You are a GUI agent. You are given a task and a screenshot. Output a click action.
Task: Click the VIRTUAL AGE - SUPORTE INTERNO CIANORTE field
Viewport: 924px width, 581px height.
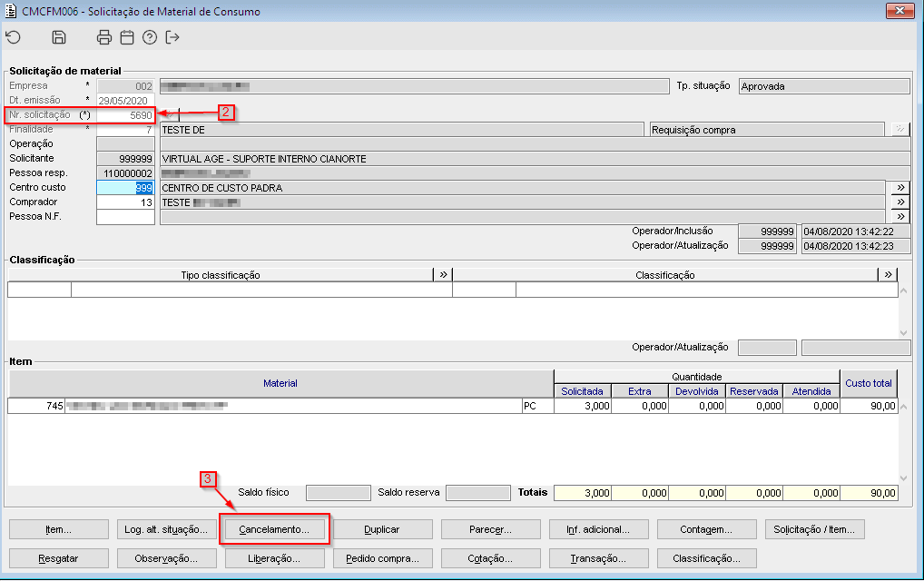[536, 159]
